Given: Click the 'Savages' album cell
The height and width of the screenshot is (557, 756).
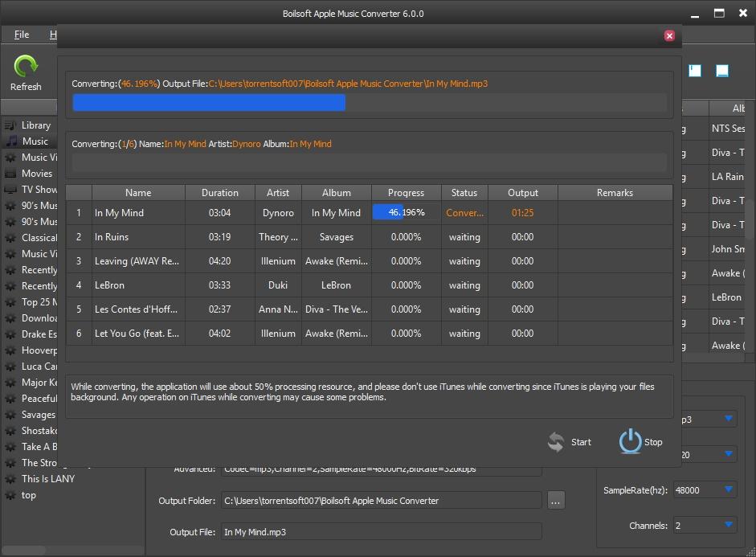Looking at the screenshot, I should (x=337, y=237).
